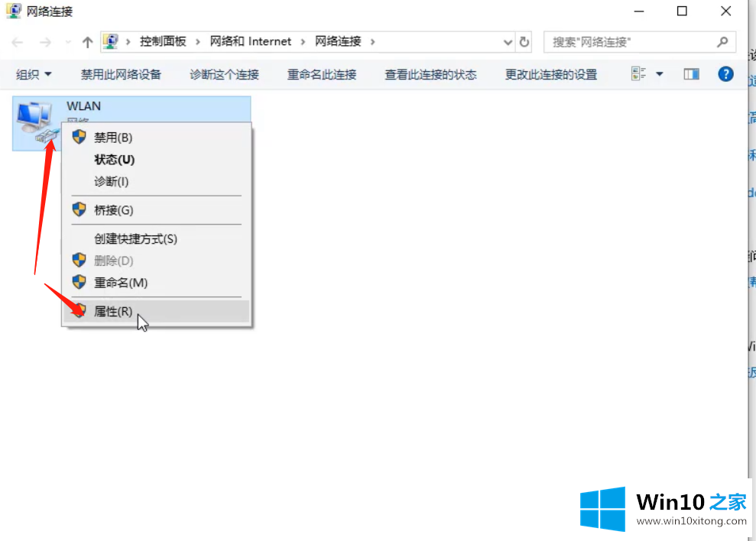The image size is (756, 541).
Task: Go up one folder level
Action: click(x=87, y=43)
